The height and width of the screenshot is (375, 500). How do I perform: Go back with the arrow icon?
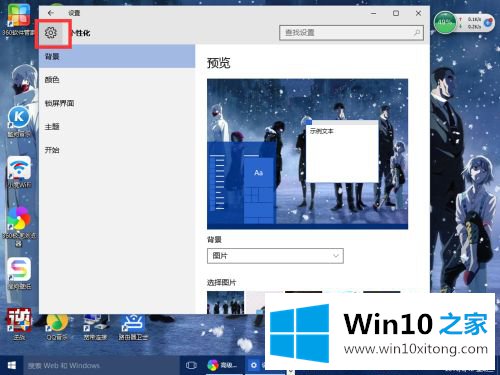(51, 13)
